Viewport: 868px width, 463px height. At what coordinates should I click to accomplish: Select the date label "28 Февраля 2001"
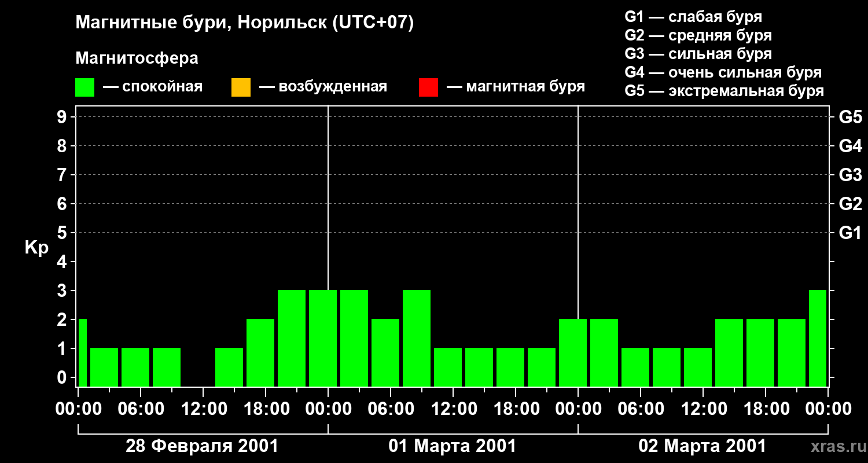pyautogui.click(x=202, y=446)
